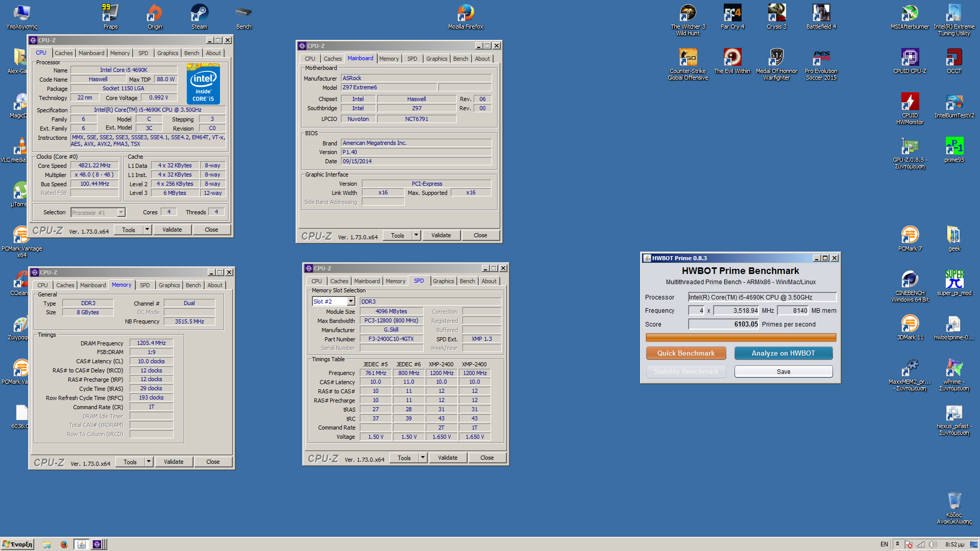Screen dimensions: 980x551
Task: Open the Bench desktop icon
Action: [243, 16]
